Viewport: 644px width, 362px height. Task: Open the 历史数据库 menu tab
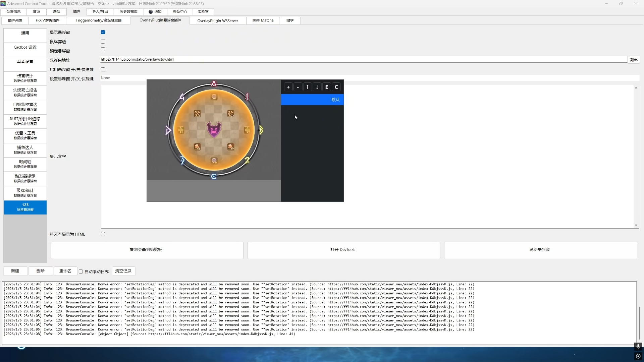point(128,12)
